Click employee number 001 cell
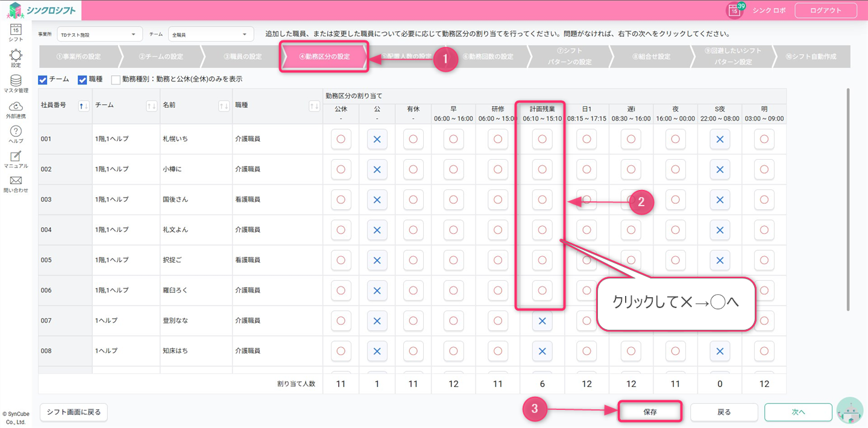 (x=65, y=139)
